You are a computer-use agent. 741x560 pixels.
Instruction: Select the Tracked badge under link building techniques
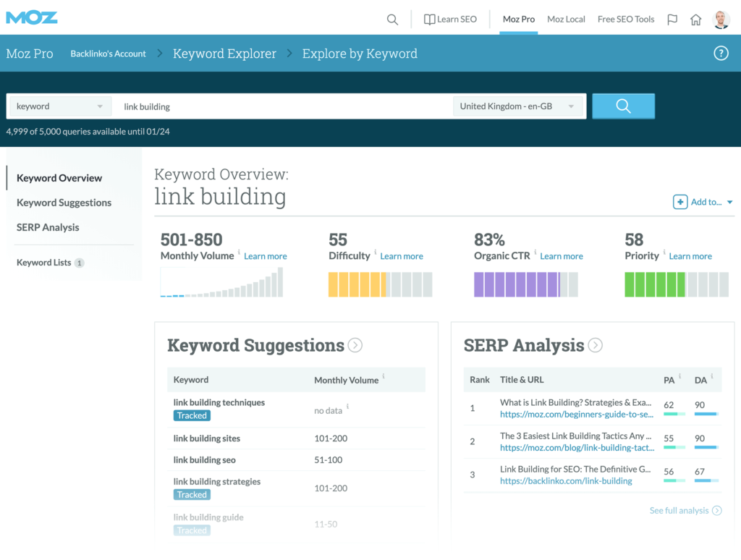[191, 415]
